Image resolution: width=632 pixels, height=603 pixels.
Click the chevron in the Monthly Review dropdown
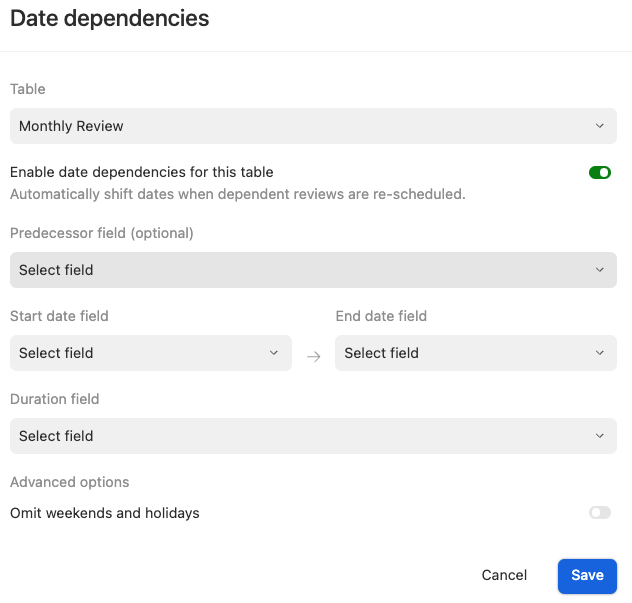click(599, 126)
